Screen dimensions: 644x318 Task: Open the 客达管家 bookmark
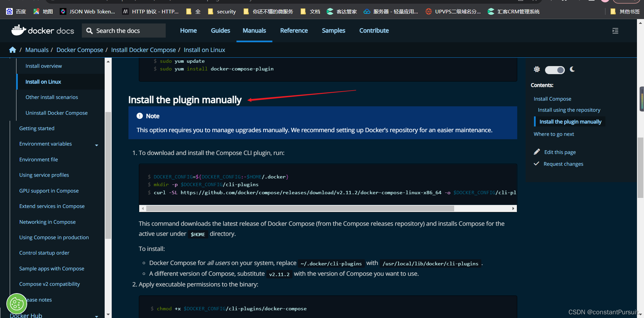point(342,11)
